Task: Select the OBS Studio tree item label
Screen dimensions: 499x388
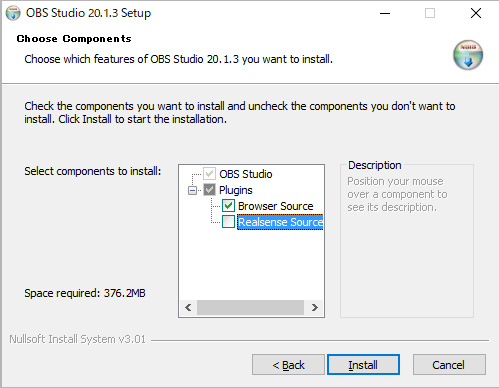Action: 246,174
